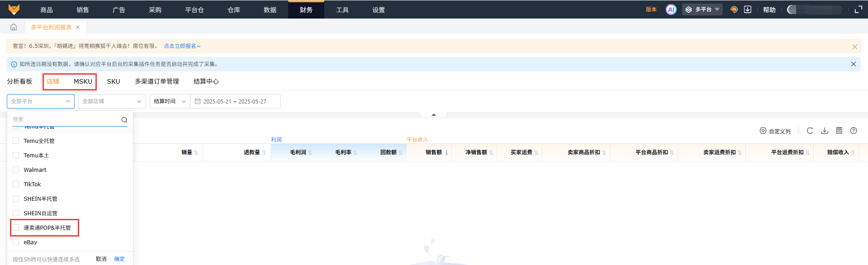Click 点击立即报名 link
Image resolution: width=868 pixels, height=265 pixels.
pyautogui.click(x=182, y=46)
